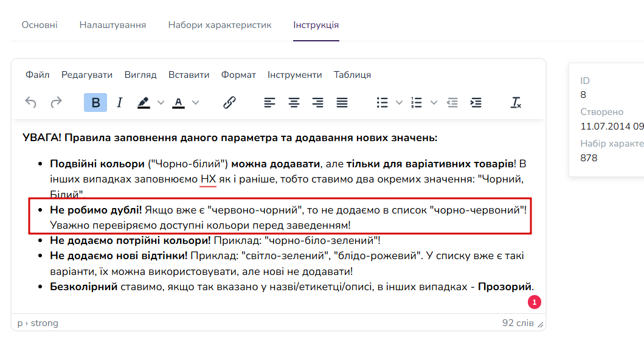This screenshot has width=644, height=351.
Task: Open the text color dropdown arrow
Action: click(x=195, y=103)
